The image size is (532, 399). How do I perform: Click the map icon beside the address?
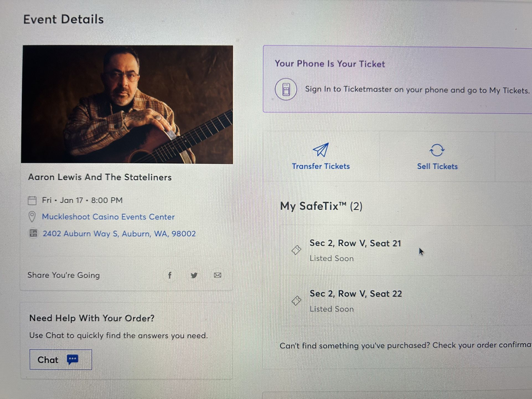pos(33,233)
